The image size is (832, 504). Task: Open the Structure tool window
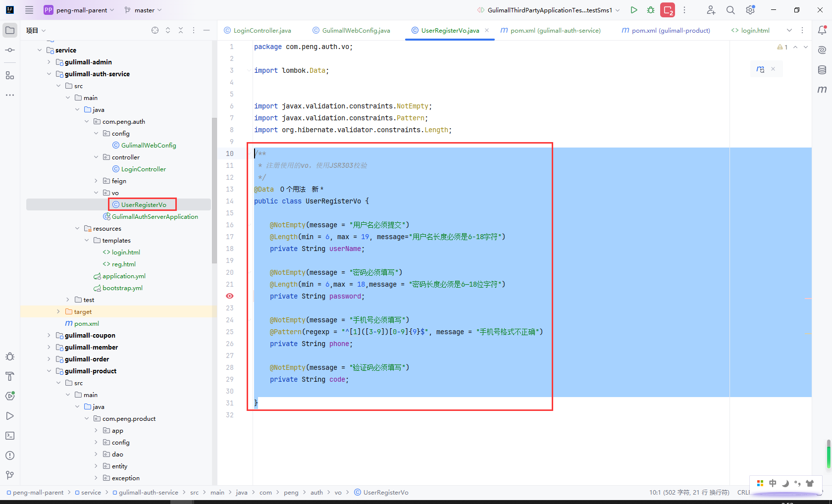click(x=10, y=75)
